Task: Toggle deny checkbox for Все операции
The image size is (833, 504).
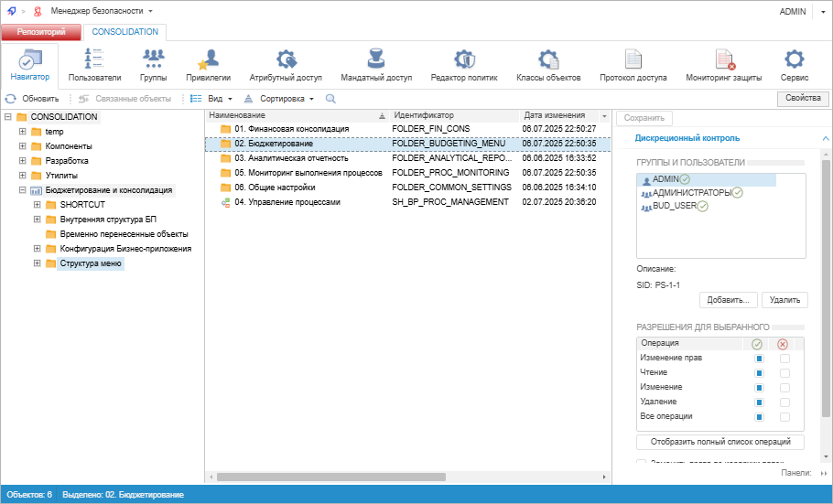Action: (784, 417)
